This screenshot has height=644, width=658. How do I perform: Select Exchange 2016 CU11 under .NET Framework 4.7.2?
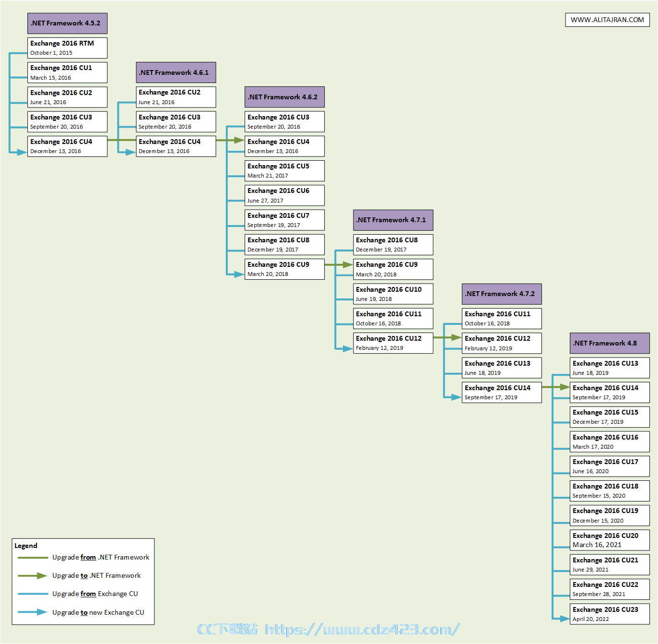pos(502,318)
